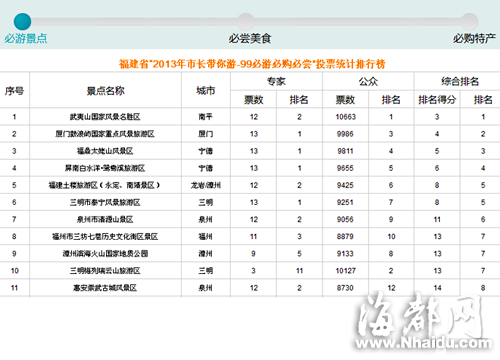
Task: Click the 排名 header under 综合排名
Action: click(x=483, y=100)
